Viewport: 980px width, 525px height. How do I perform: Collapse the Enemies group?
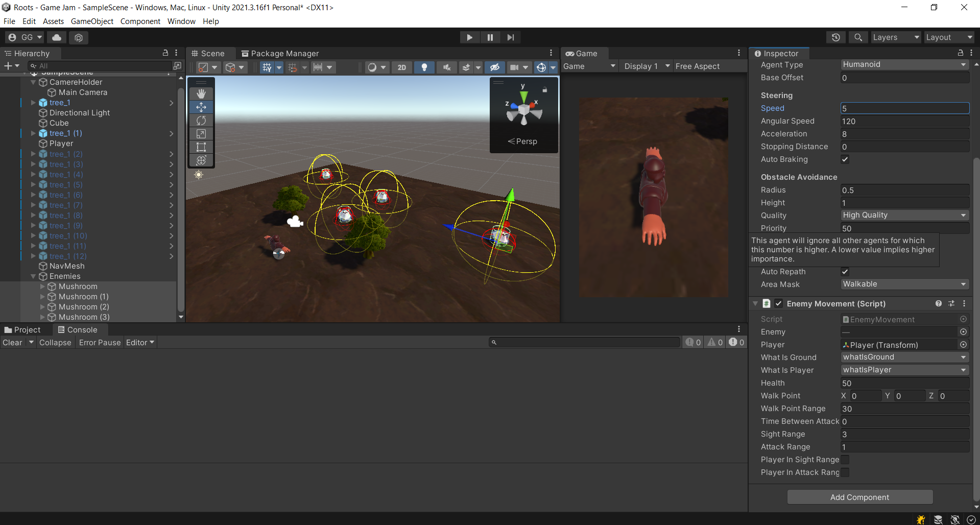pos(34,276)
